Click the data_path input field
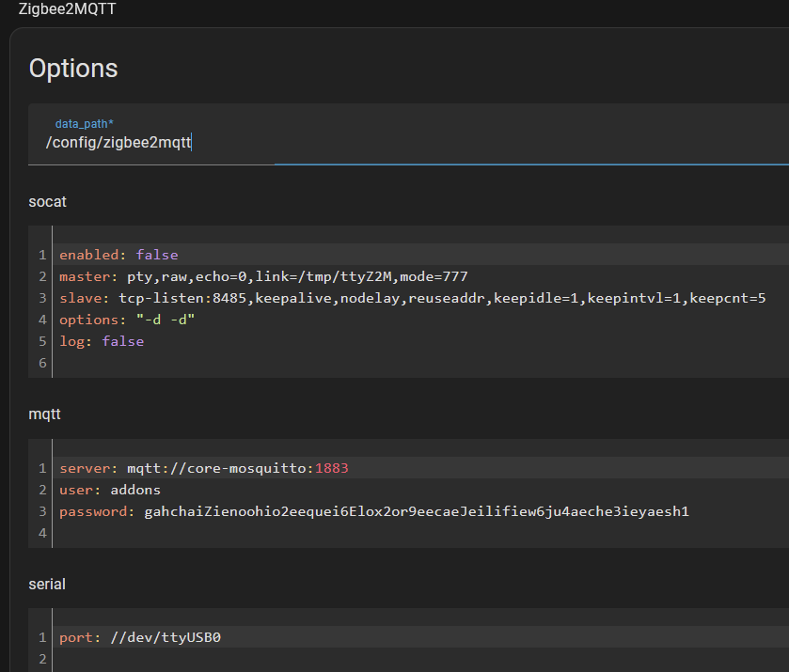This screenshot has width=789, height=672. click(x=376, y=142)
